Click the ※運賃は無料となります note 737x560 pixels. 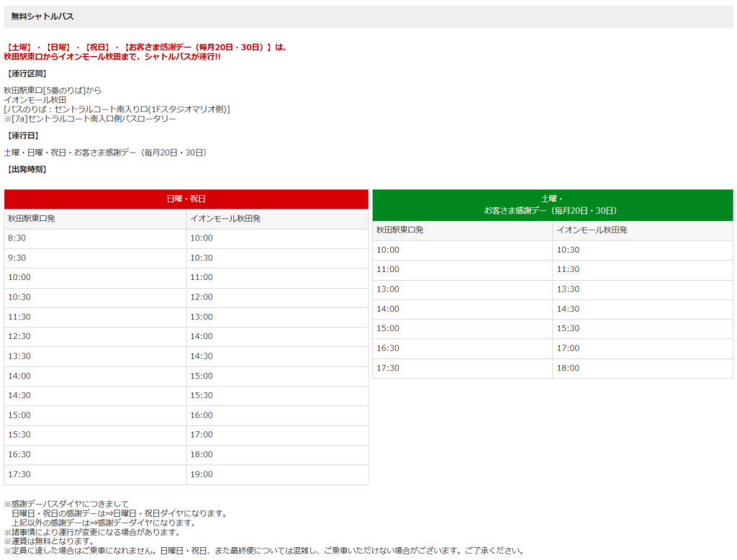[50, 541]
